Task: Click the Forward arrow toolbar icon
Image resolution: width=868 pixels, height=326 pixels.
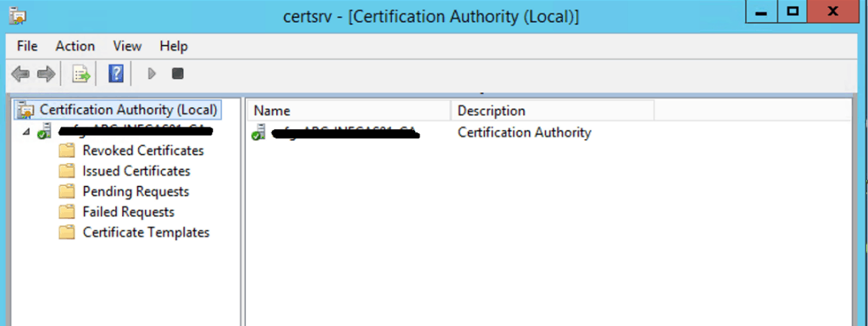Action: click(x=47, y=74)
